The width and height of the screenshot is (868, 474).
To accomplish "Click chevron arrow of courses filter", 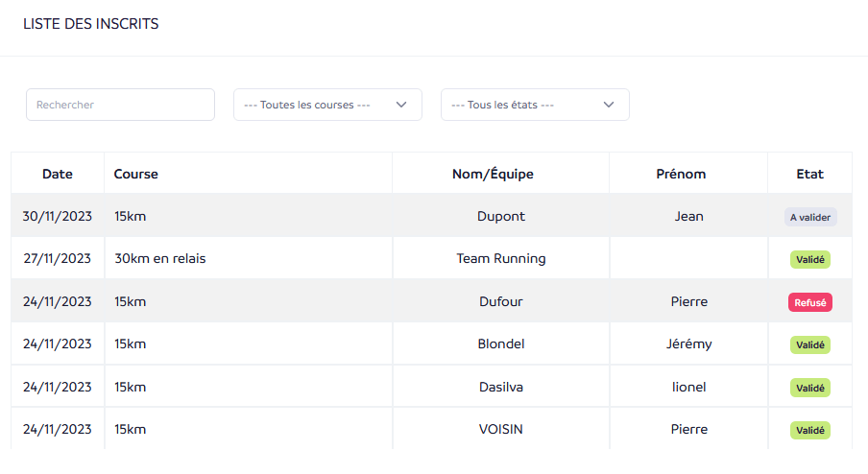I will 401,105.
